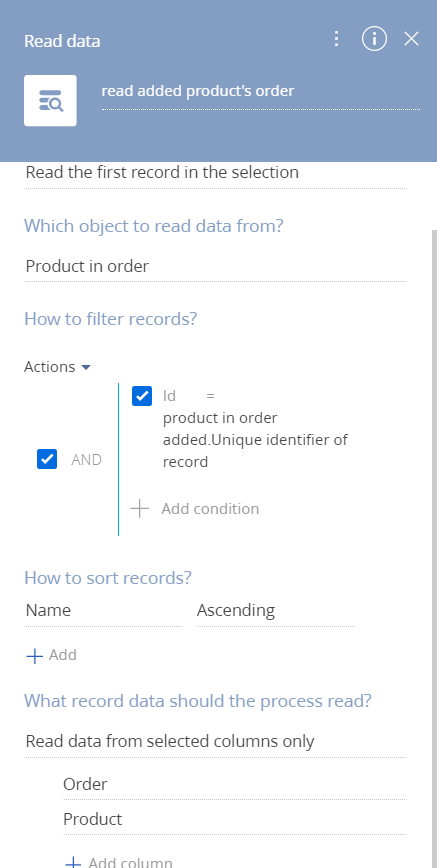Edit the 'read added product's order' title field
This screenshot has width=437, height=868.
point(260,92)
